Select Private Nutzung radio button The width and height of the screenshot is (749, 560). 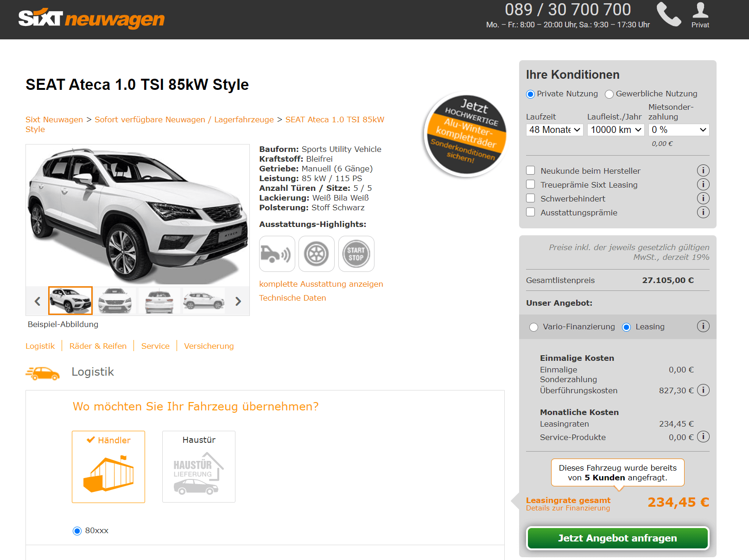point(531,94)
